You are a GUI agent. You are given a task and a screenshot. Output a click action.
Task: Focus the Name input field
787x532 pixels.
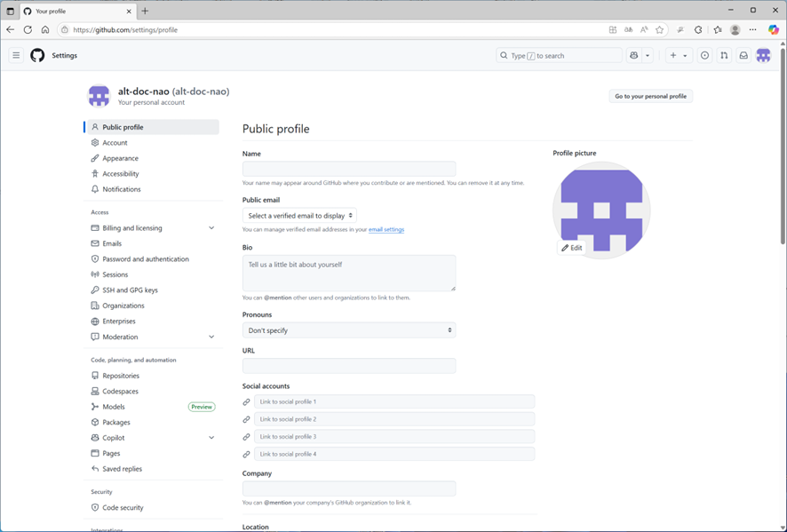(x=349, y=169)
